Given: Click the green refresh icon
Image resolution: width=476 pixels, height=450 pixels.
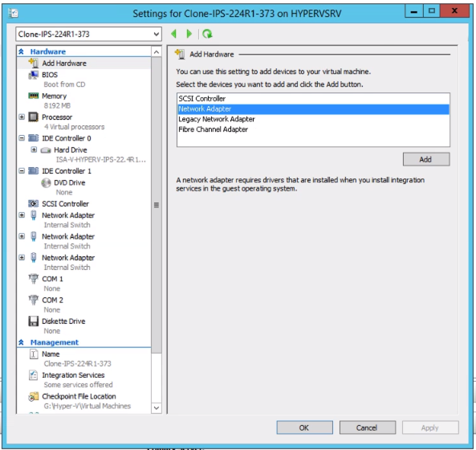Looking at the screenshot, I should coord(208,34).
